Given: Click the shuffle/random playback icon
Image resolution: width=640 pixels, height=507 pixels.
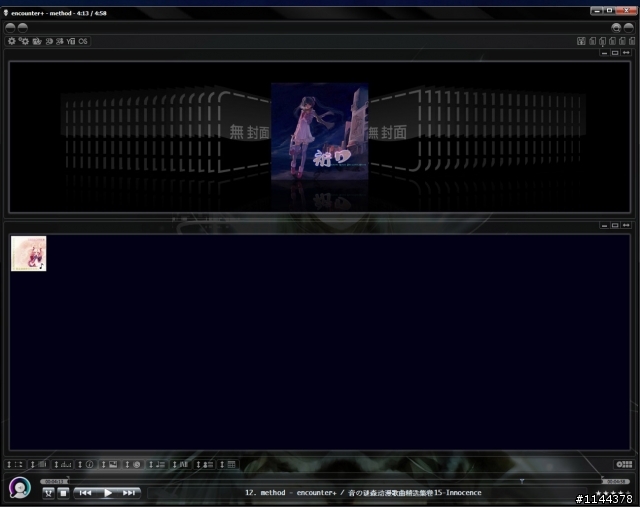Looking at the screenshot, I should [48, 493].
